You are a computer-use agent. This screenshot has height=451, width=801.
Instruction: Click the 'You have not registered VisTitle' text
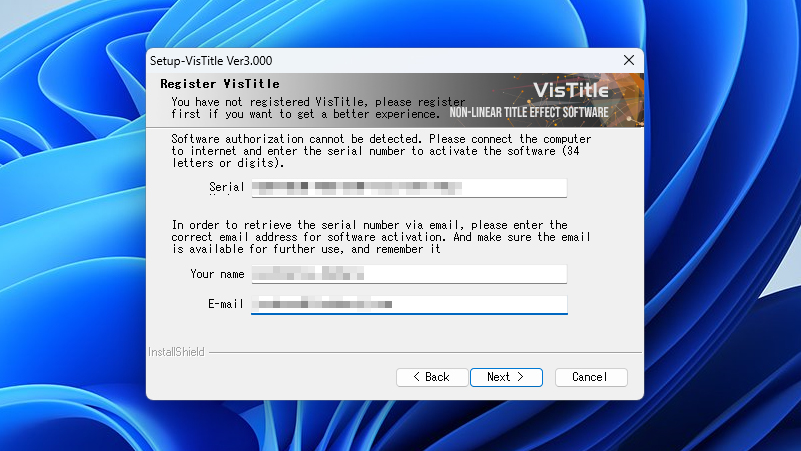coord(318,108)
